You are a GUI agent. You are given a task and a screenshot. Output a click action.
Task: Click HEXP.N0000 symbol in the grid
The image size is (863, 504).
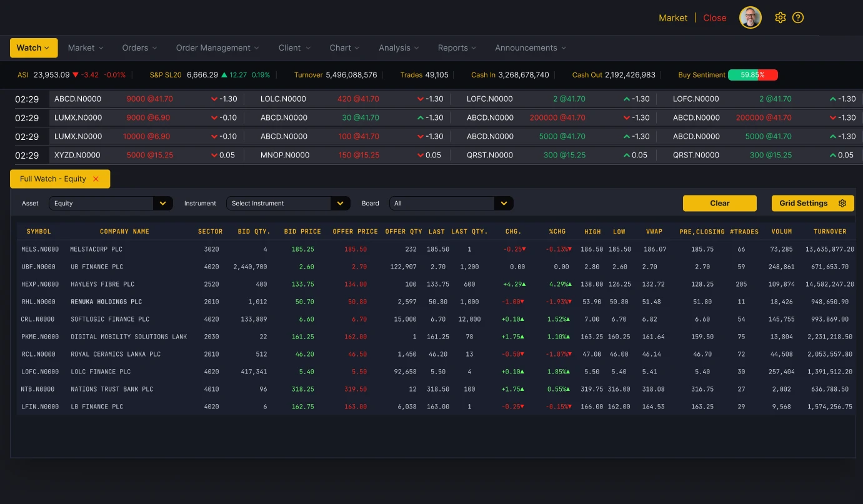click(40, 284)
